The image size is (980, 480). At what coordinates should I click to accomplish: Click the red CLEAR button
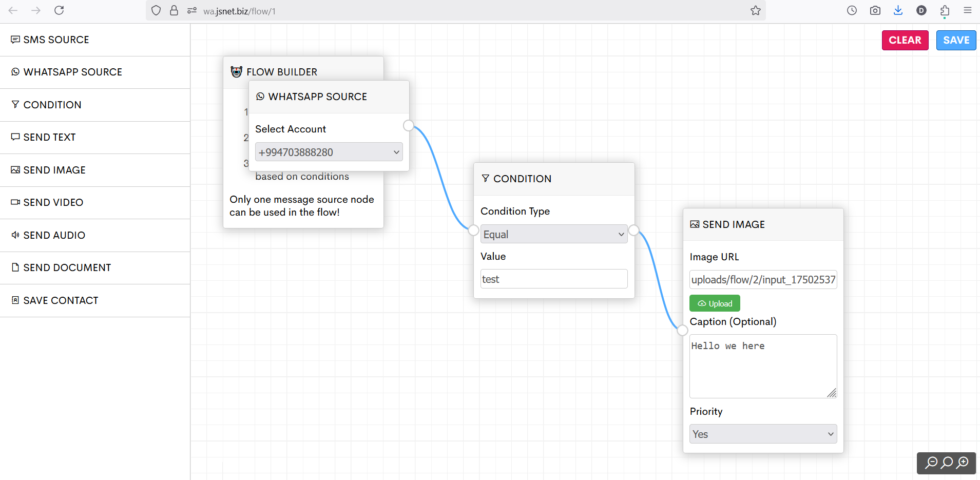click(905, 40)
